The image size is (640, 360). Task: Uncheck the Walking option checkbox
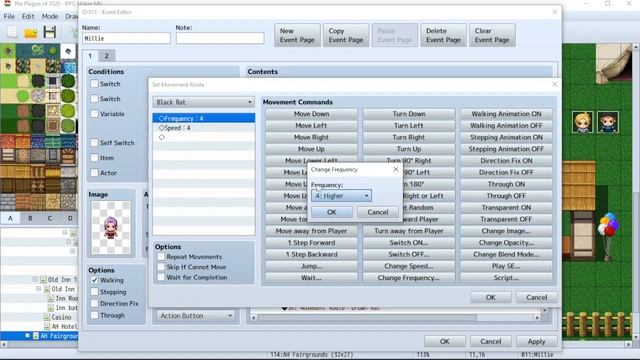pyautogui.click(x=94, y=280)
